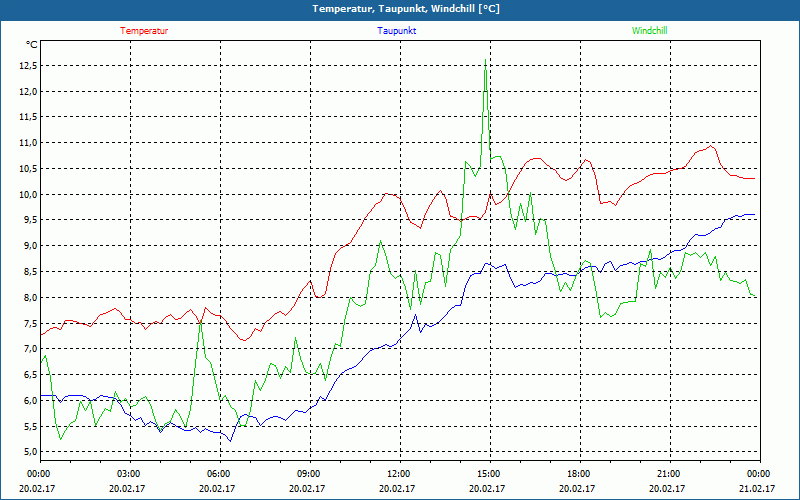The height and width of the screenshot is (500, 800).
Task: Click the 03:00 time axis label
Action: [x=131, y=473]
